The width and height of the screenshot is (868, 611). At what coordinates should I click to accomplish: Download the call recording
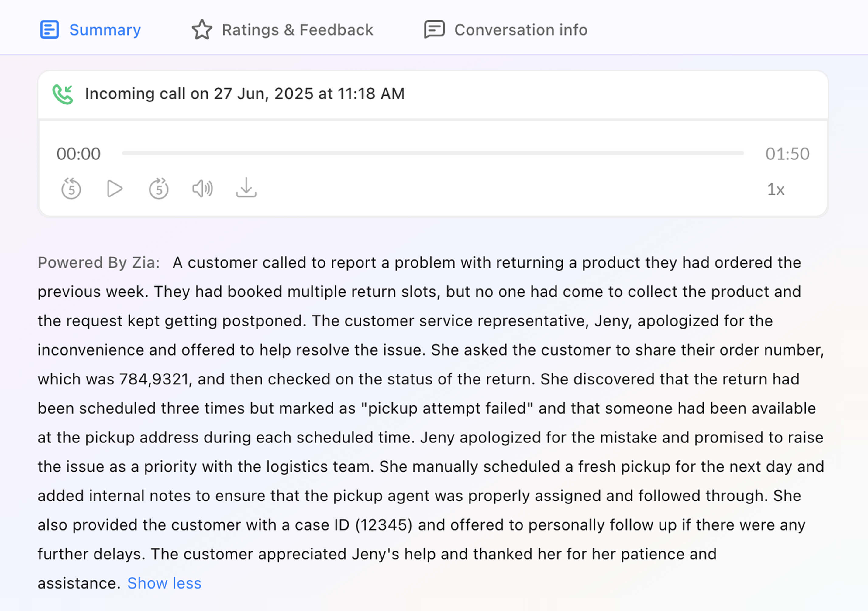point(246,189)
